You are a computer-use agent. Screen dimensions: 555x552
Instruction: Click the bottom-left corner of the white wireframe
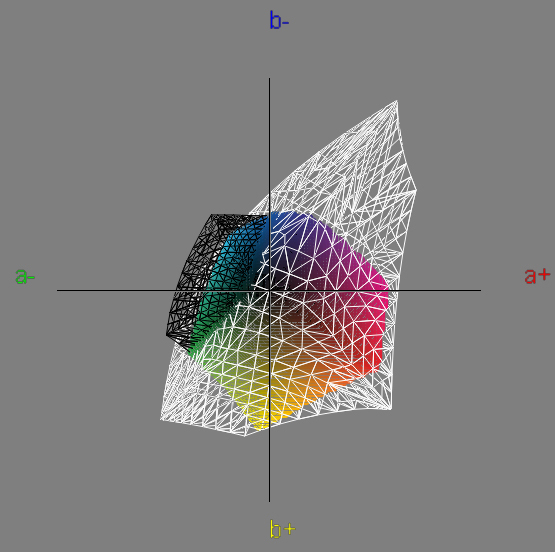coord(161,420)
